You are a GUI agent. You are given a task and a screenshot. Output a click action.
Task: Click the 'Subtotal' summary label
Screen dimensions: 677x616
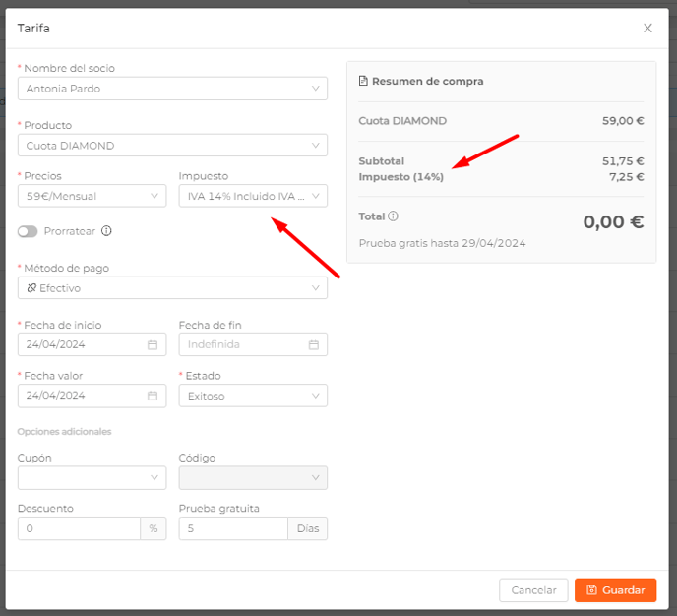[x=382, y=161]
